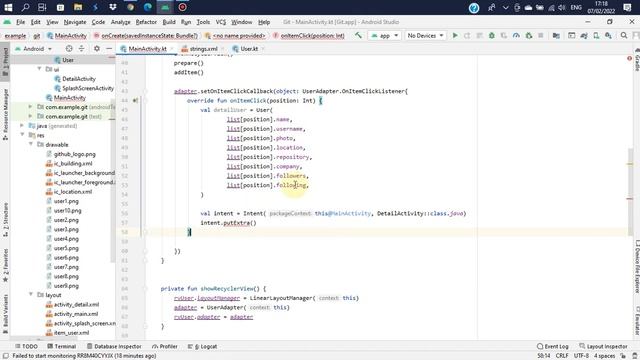
Task: Close the MainActivity.kt tab
Action: click(x=171, y=49)
